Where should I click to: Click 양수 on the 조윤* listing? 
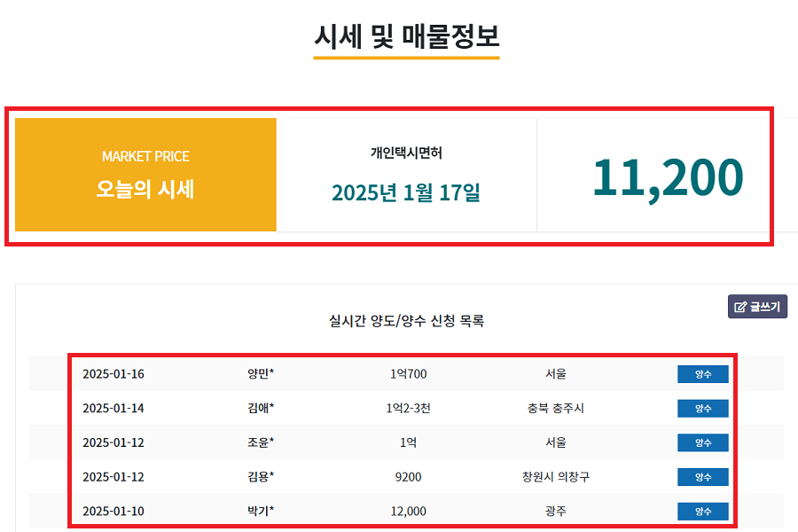click(x=702, y=442)
